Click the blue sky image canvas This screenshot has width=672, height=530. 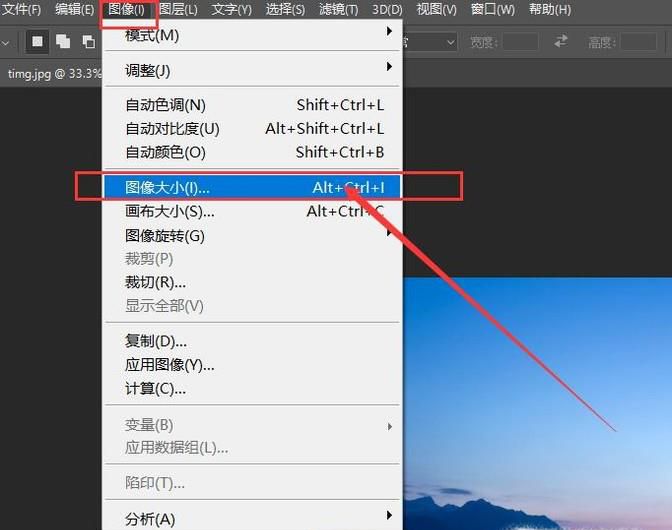coord(537,403)
